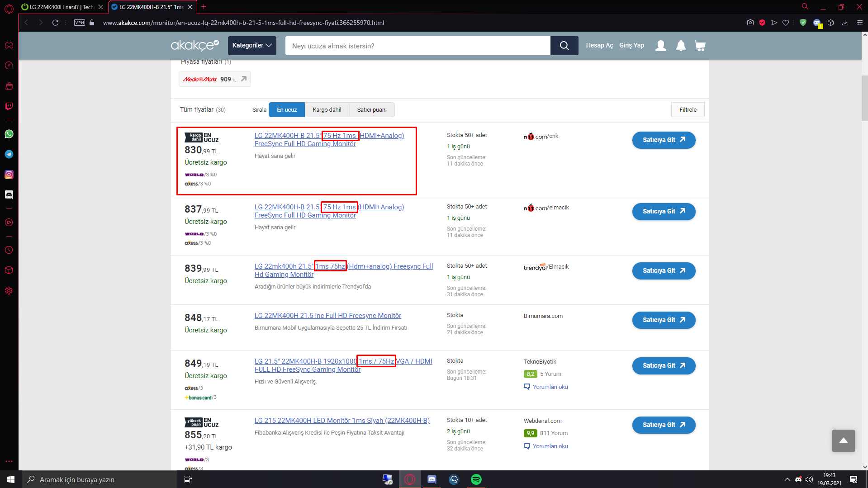Show hidden system tray icons
Image resolution: width=868 pixels, height=488 pixels.
tap(787, 479)
